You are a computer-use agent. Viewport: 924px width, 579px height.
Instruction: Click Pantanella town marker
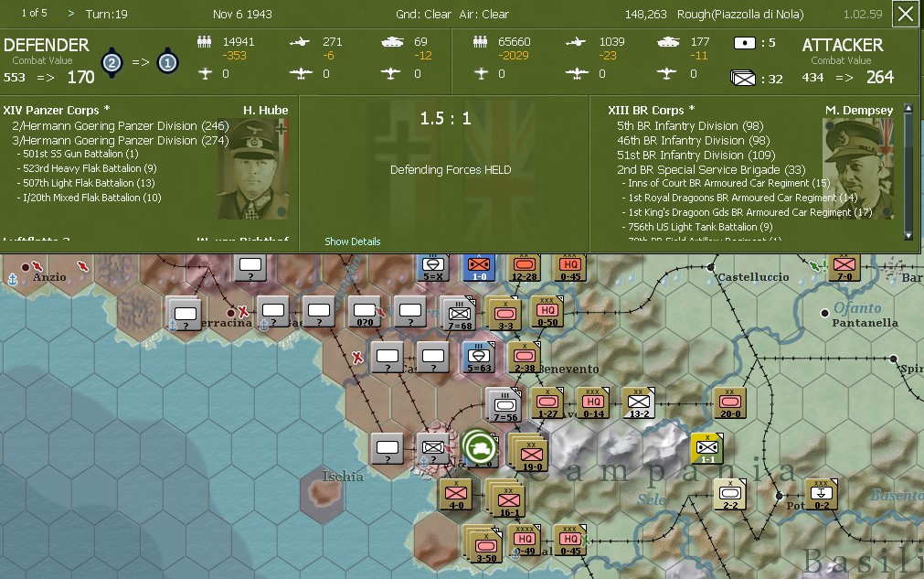[x=825, y=313]
